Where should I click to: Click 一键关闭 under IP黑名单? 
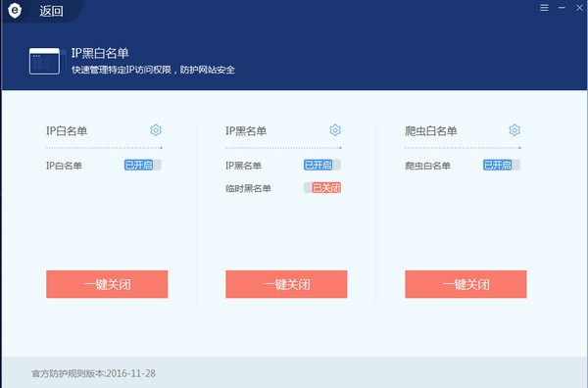286,284
